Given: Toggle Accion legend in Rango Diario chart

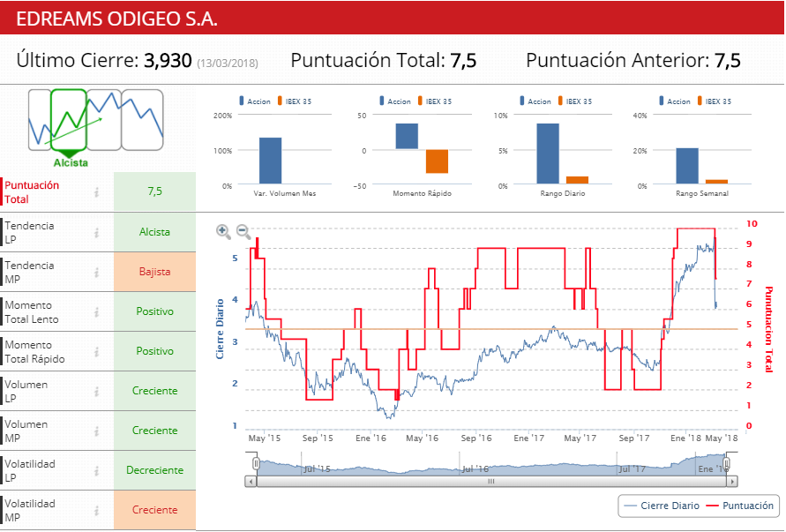Looking at the screenshot, I should click(535, 101).
